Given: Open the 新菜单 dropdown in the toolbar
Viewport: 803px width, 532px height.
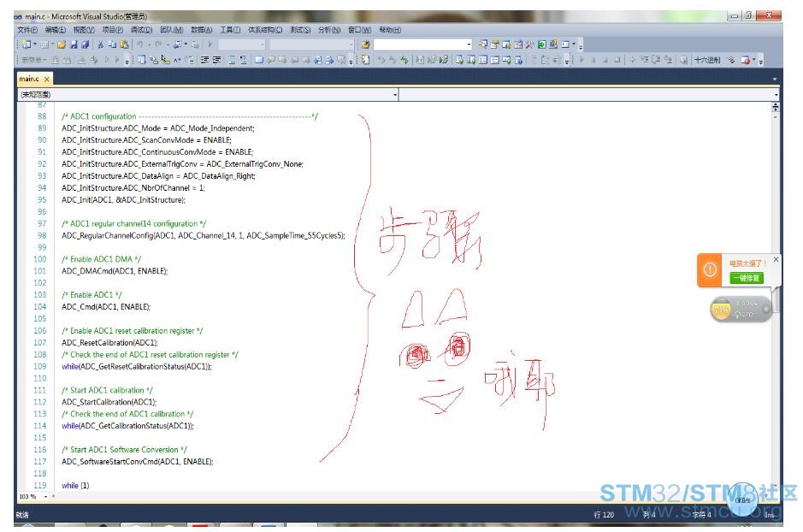Looking at the screenshot, I should tap(34, 60).
